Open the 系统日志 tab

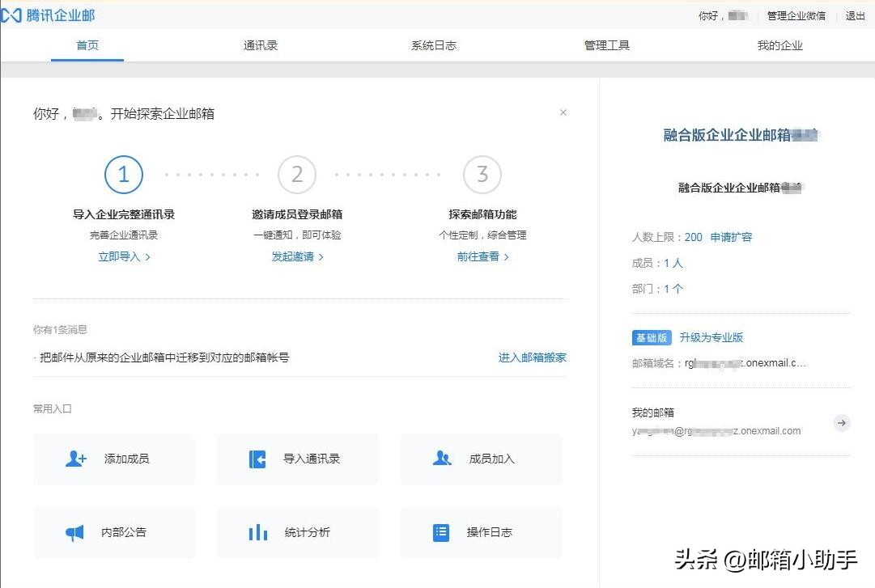coord(433,45)
